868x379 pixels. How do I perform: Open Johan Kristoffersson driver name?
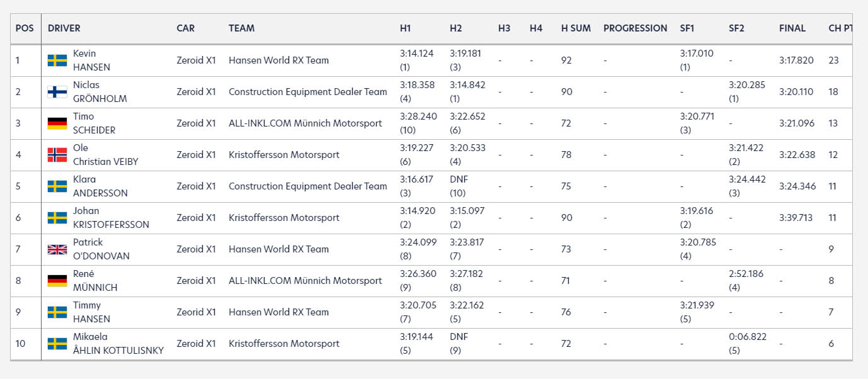111,218
